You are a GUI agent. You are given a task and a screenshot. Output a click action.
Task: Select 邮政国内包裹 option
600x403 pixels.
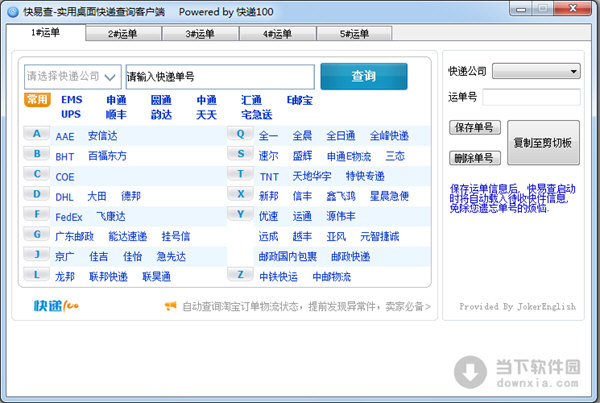pos(288,256)
